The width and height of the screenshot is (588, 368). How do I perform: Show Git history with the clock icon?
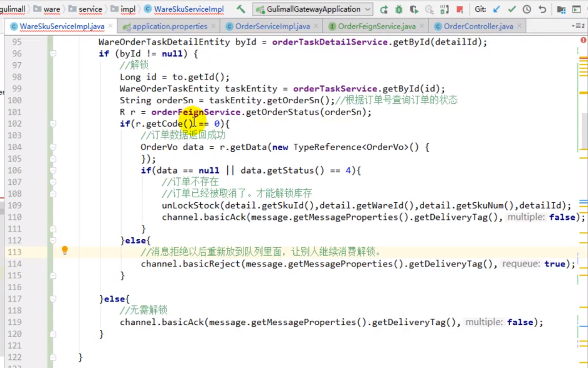527,9
